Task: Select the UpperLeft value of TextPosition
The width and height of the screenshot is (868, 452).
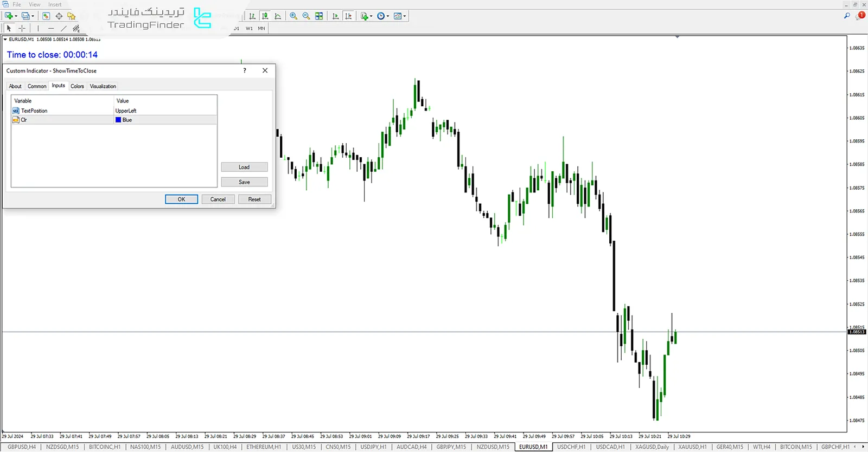Action: [126, 111]
